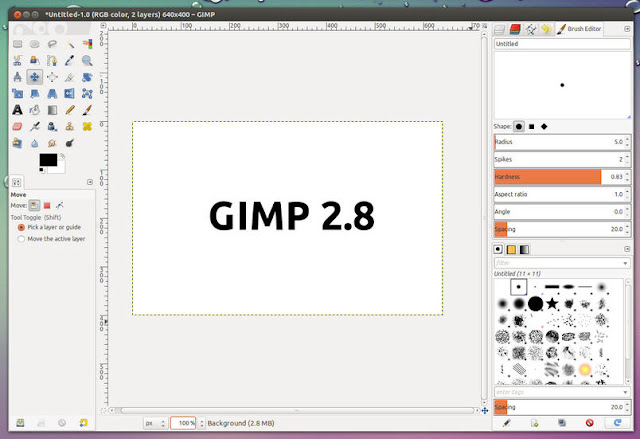Choose the circle brush shape

(519, 126)
